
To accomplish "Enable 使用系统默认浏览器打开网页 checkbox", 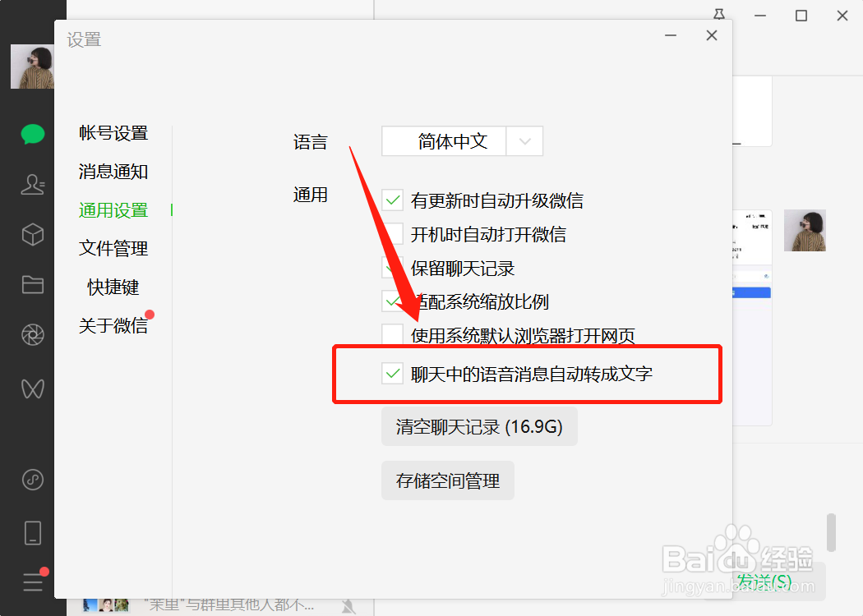I will tap(392, 335).
